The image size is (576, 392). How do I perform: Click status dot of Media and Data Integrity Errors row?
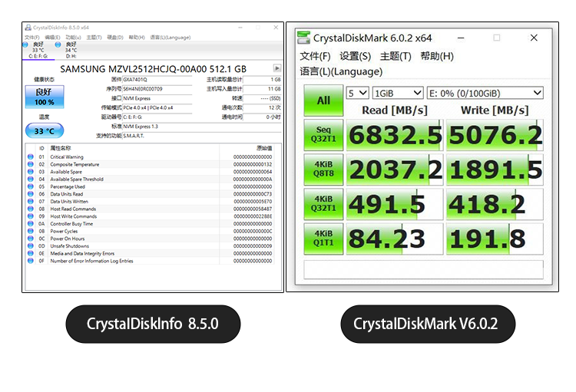tap(31, 253)
